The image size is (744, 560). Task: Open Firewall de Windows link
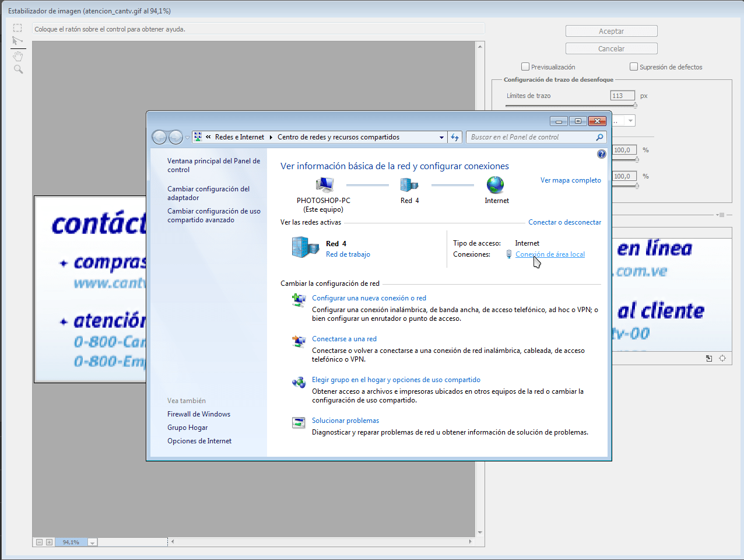tap(199, 414)
